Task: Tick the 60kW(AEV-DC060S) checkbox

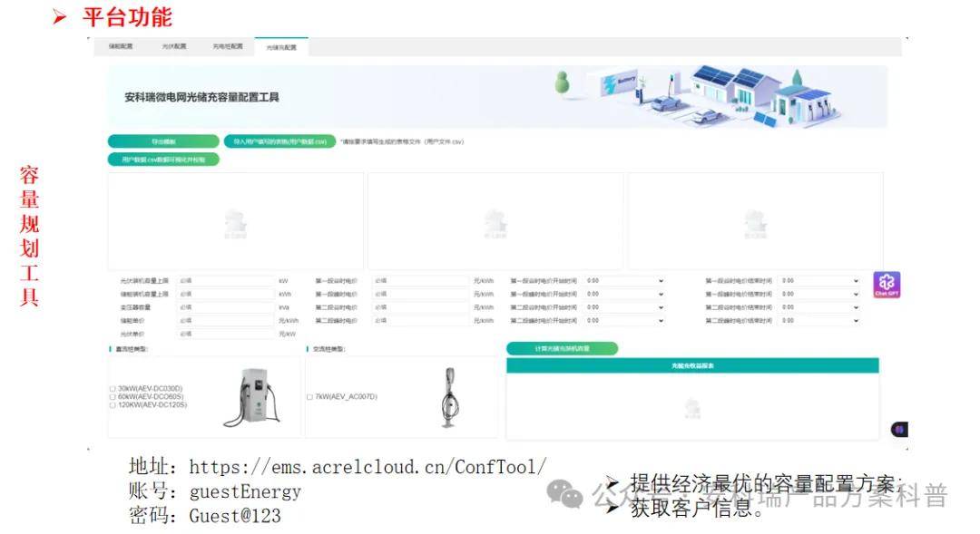Action: click(x=113, y=396)
